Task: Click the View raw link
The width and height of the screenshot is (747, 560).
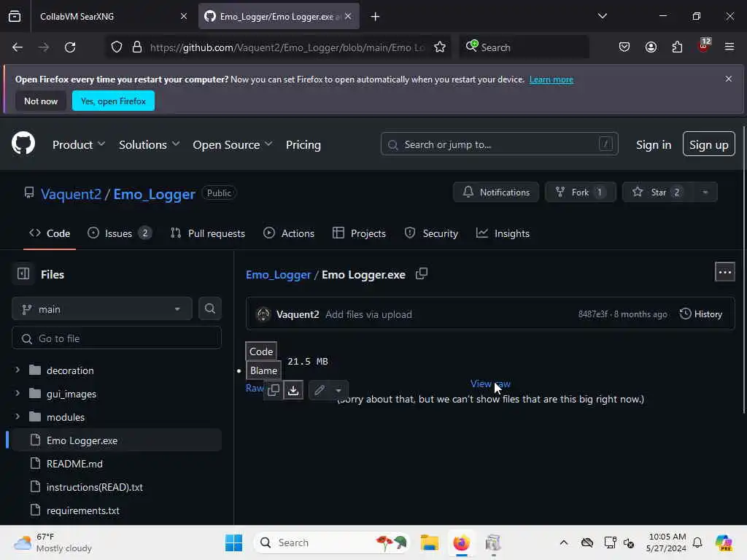Action: 490,384
